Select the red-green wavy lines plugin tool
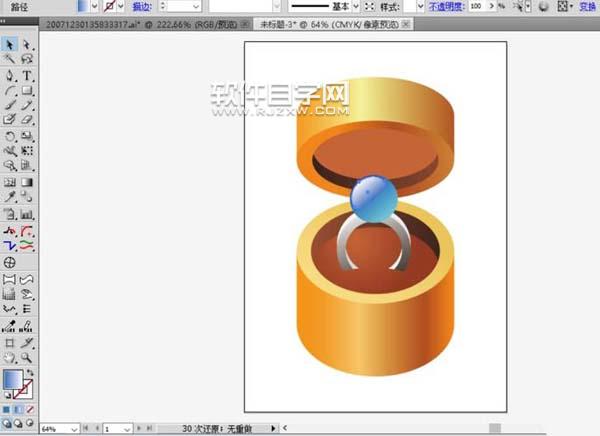 pos(27,245)
